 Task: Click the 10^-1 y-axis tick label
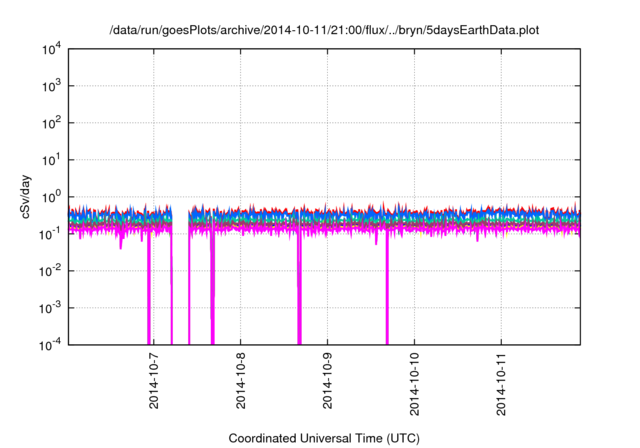coord(50,234)
